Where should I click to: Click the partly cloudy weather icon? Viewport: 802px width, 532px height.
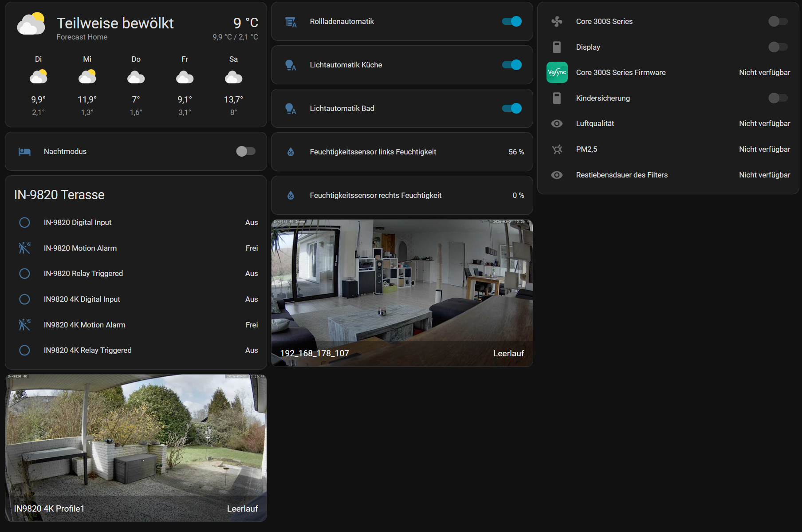point(31,24)
